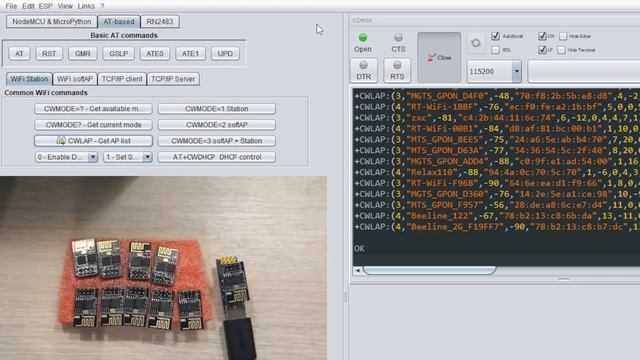Click CWMODE=2 softAP button
This screenshot has width=640, height=360.
pos(216,124)
